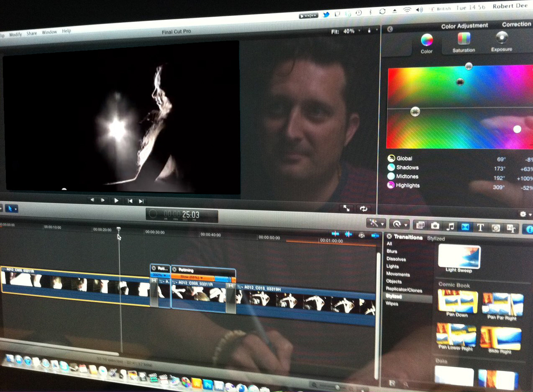Select the Objects transitions category
Screen dimensions: 533x392
pos(394,282)
